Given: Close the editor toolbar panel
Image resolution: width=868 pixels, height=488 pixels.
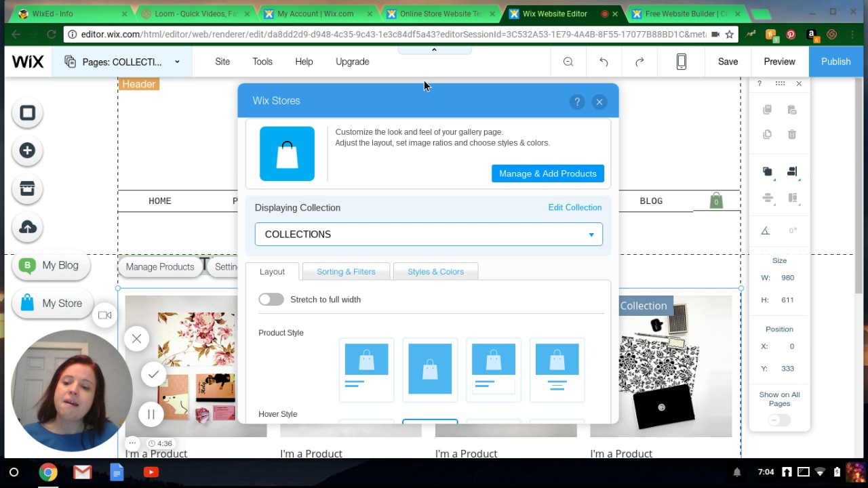Looking at the screenshot, I should [799, 83].
